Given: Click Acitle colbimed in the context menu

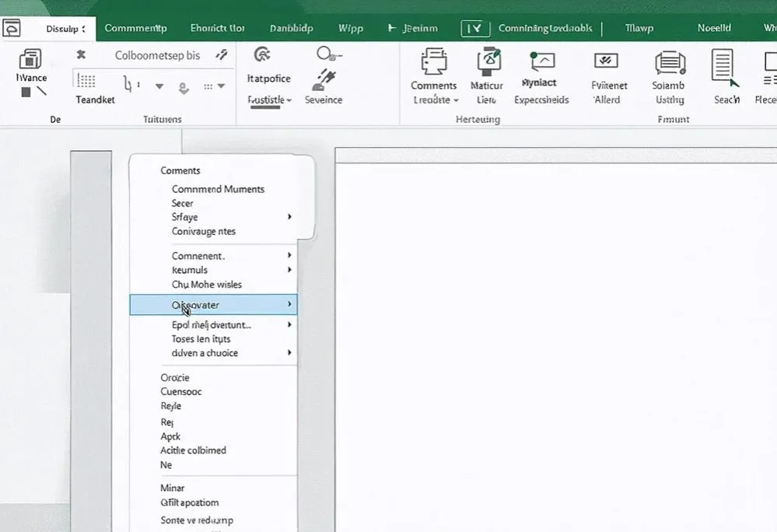Looking at the screenshot, I should pyautogui.click(x=193, y=450).
